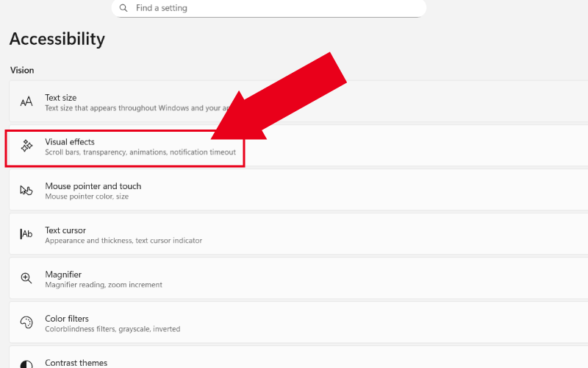Click the Contrast themes half-circle icon
The image size is (588, 368).
pos(26,364)
